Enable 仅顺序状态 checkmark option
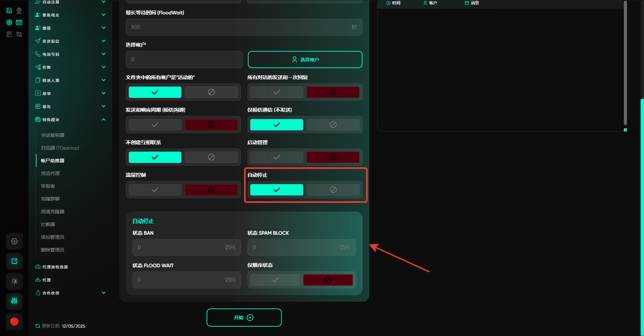This screenshot has height=336, width=644. [x=275, y=280]
